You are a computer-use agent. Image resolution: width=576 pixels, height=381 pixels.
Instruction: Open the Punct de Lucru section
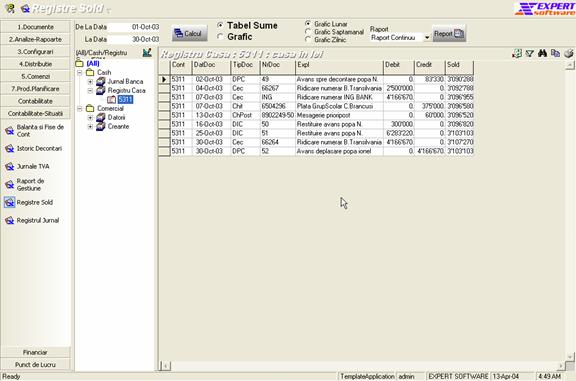35,364
